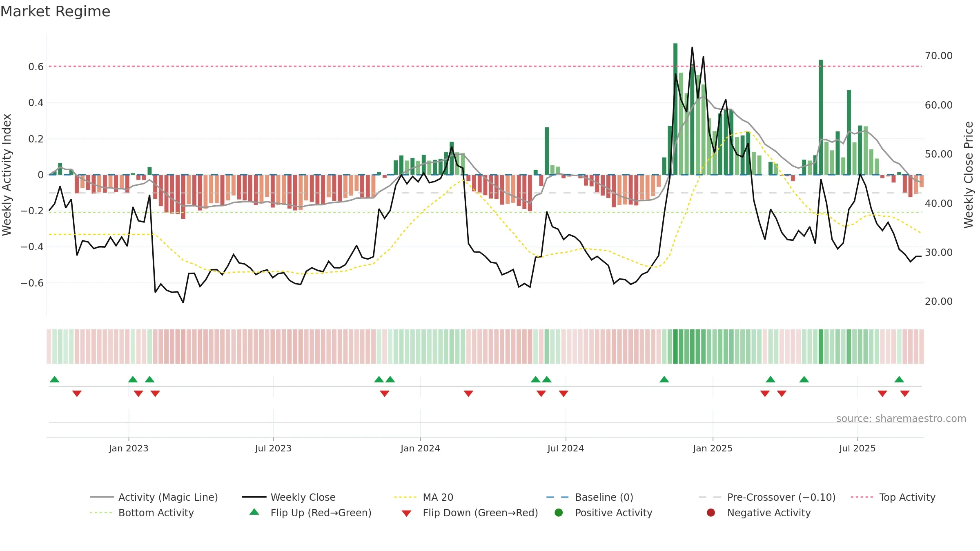Click the Weekly Activity Index axis title
Screen dimensions: 980x551
[x=7, y=175]
